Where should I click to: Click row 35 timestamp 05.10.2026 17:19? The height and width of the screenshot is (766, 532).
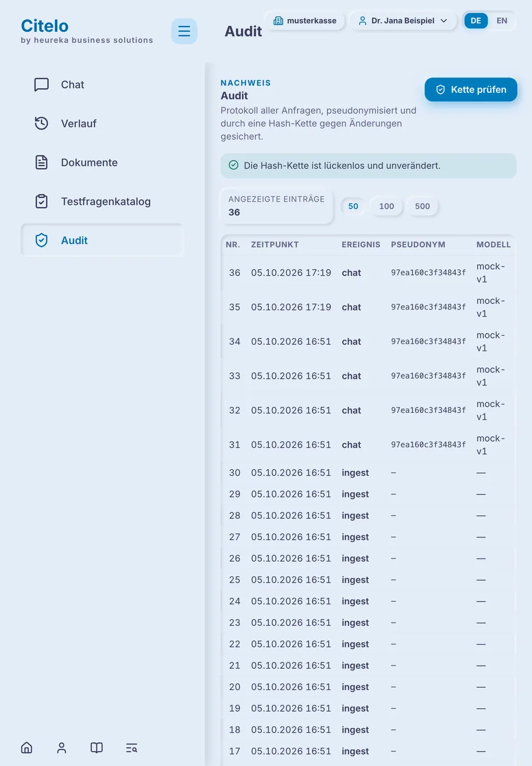coord(291,307)
